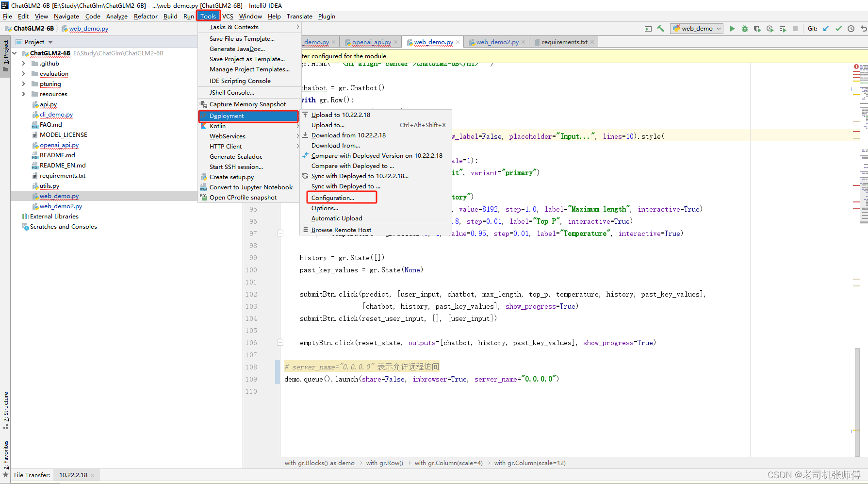Click the Git Commit green checkmark
868x484 pixels.
pyautogui.click(x=838, y=29)
